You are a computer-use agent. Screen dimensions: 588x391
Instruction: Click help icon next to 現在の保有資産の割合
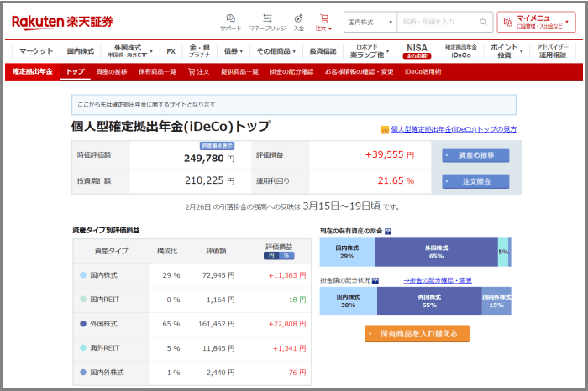[x=388, y=232]
